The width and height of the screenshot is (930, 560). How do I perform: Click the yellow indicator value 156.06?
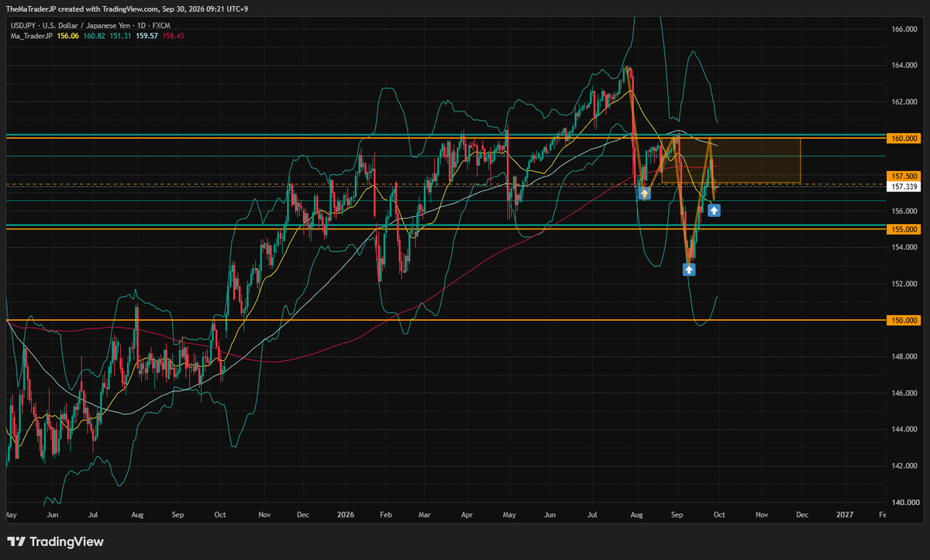(x=68, y=36)
